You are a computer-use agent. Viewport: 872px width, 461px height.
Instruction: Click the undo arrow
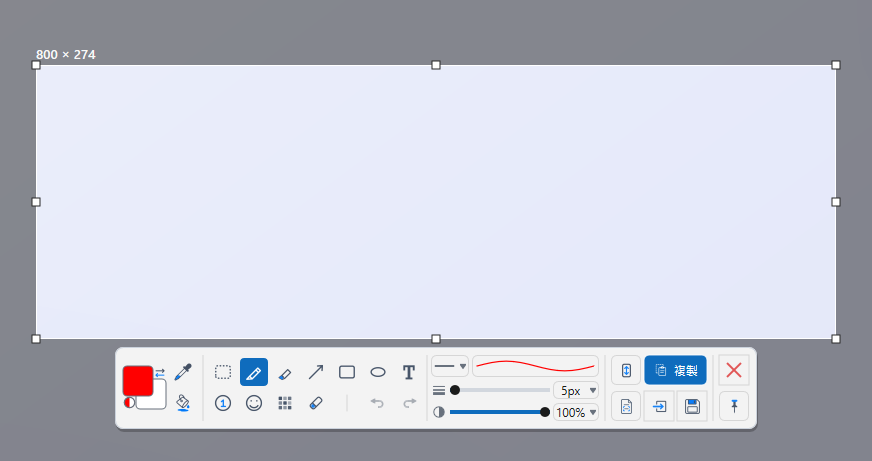(x=378, y=403)
